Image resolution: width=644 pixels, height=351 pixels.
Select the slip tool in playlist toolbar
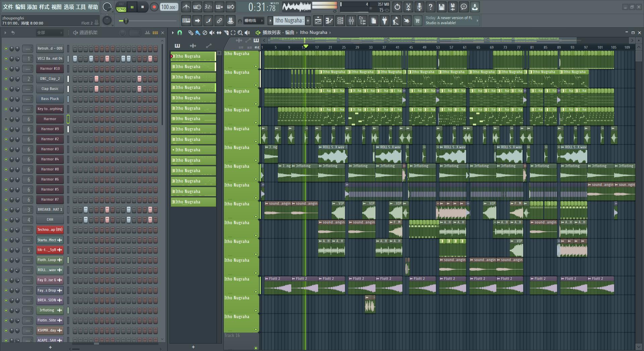219,33
